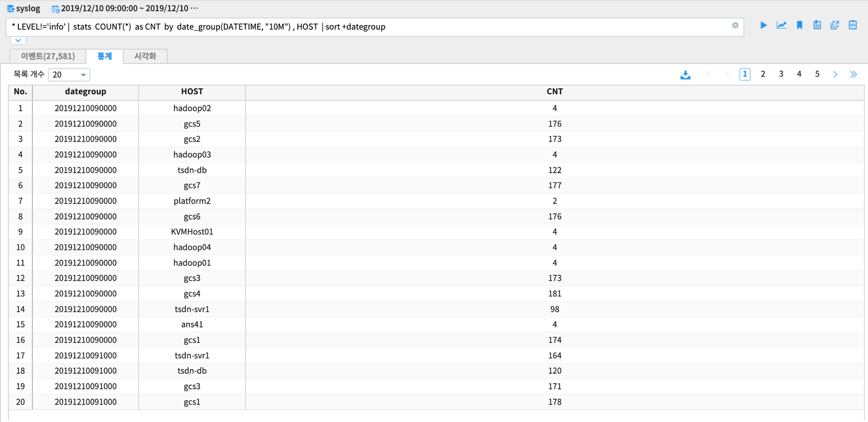Select the gcs6 host cell
Viewport: 868px width, 422px height.
click(x=192, y=217)
